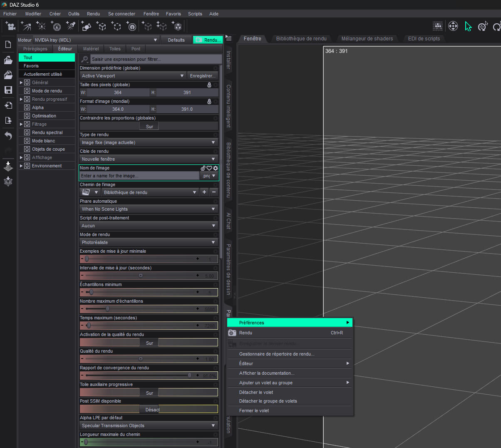Open the Fichier menu
Image resolution: width=501 pixels, height=448 pixels.
tap(10, 14)
